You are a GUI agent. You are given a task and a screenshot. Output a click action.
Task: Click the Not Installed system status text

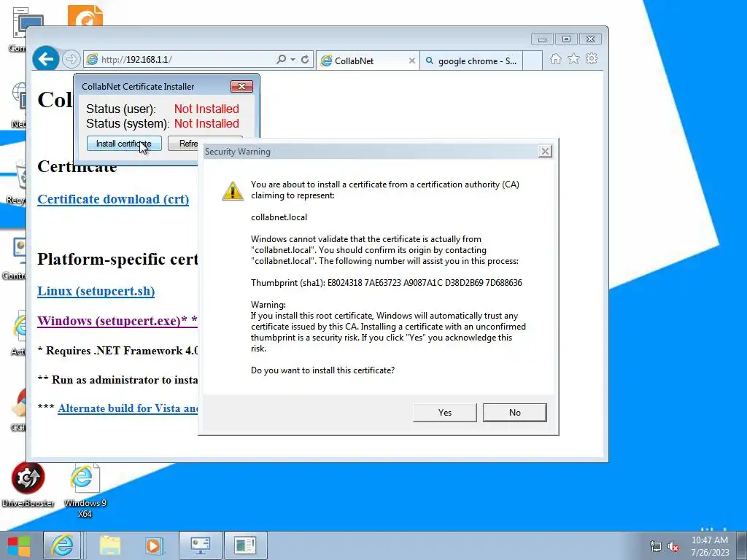[206, 124]
